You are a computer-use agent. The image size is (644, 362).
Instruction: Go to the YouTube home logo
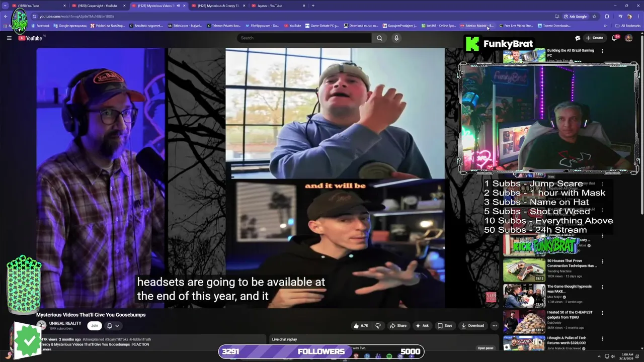pyautogui.click(x=30, y=38)
